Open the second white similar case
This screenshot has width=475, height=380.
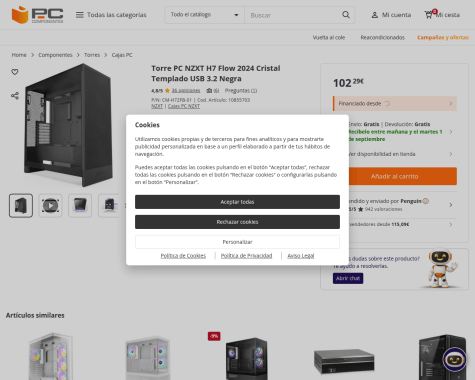147,358
